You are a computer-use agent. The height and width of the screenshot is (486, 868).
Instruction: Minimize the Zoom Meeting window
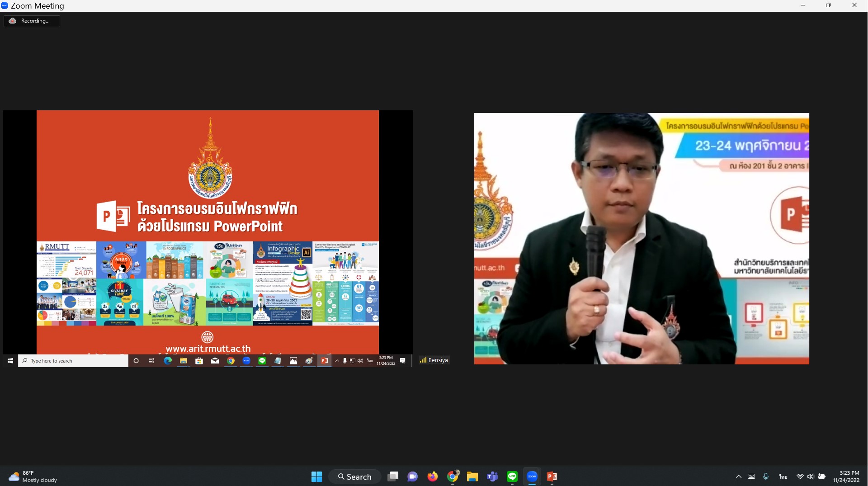click(803, 5)
